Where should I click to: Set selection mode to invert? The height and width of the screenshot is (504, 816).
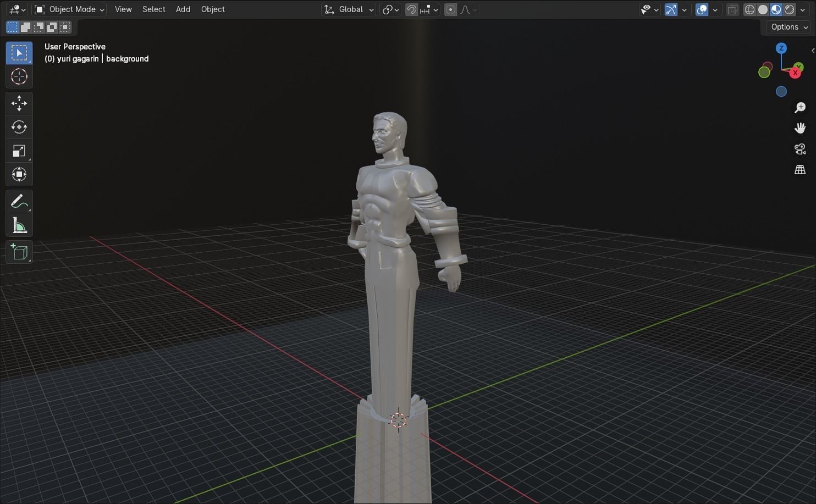click(52, 27)
